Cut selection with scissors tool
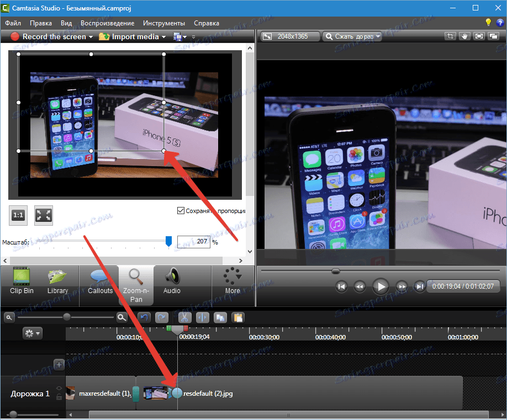Image resolution: width=507 pixels, height=420 pixels. pyautogui.click(x=184, y=317)
